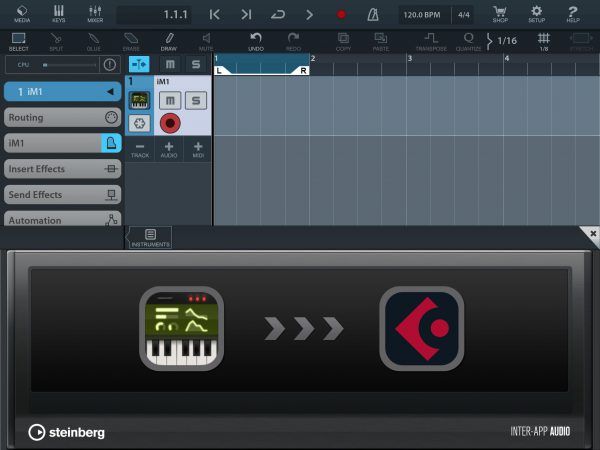
Task: Click bar 3 in the ruler
Action: 410,59
